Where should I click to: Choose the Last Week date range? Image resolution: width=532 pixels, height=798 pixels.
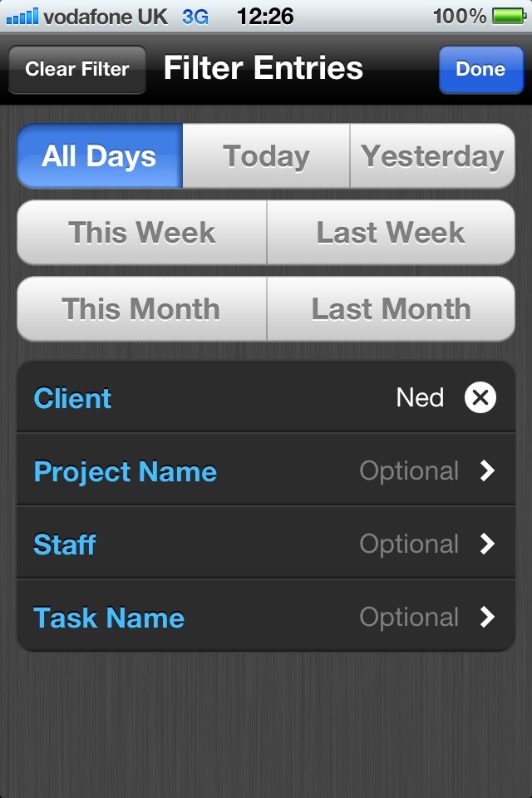click(391, 233)
